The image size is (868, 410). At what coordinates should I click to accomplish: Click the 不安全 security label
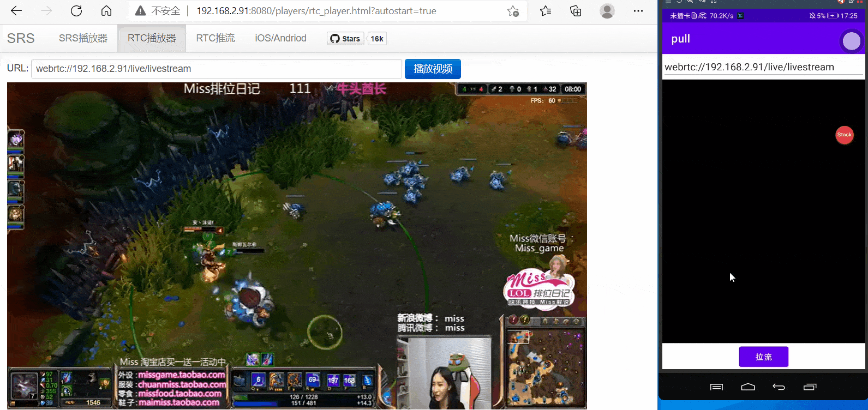point(166,11)
